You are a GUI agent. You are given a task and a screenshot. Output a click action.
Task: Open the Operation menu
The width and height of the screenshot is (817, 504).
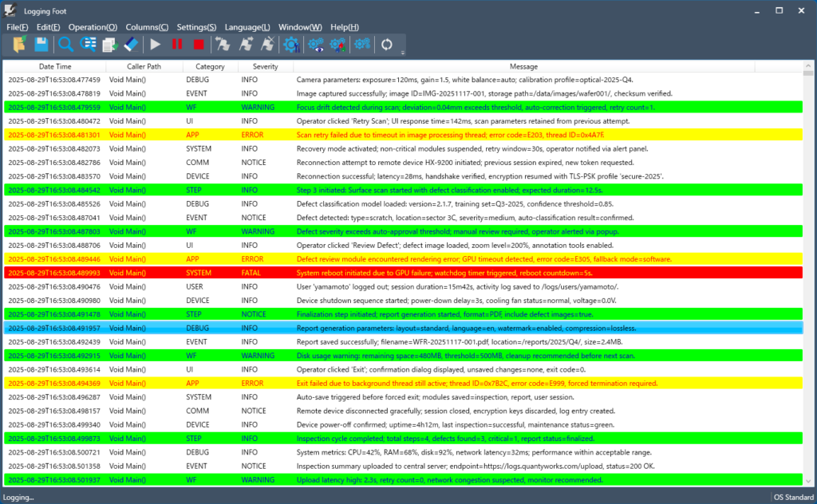(x=93, y=26)
